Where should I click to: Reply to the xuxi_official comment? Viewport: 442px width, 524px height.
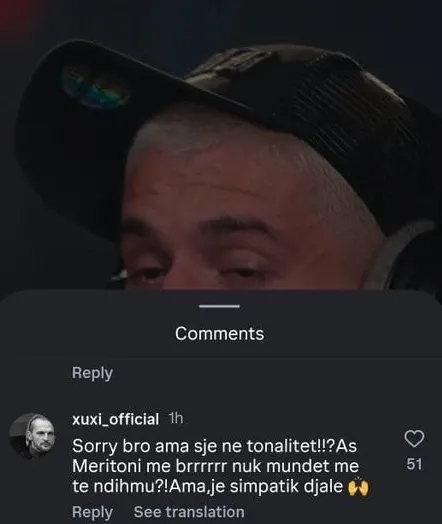click(x=92, y=512)
